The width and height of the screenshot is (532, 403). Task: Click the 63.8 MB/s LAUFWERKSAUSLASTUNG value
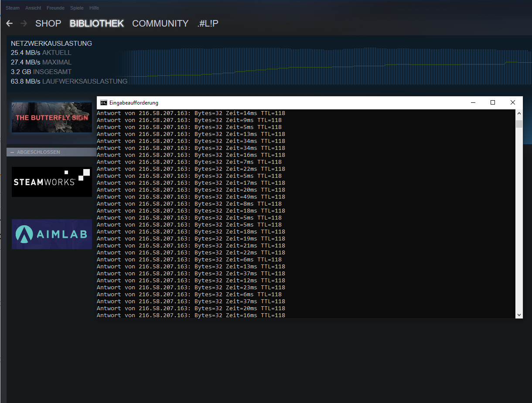tap(69, 81)
